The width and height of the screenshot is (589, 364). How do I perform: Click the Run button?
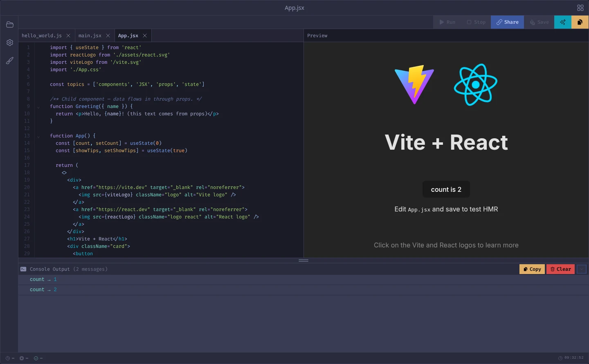pyautogui.click(x=447, y=22)
